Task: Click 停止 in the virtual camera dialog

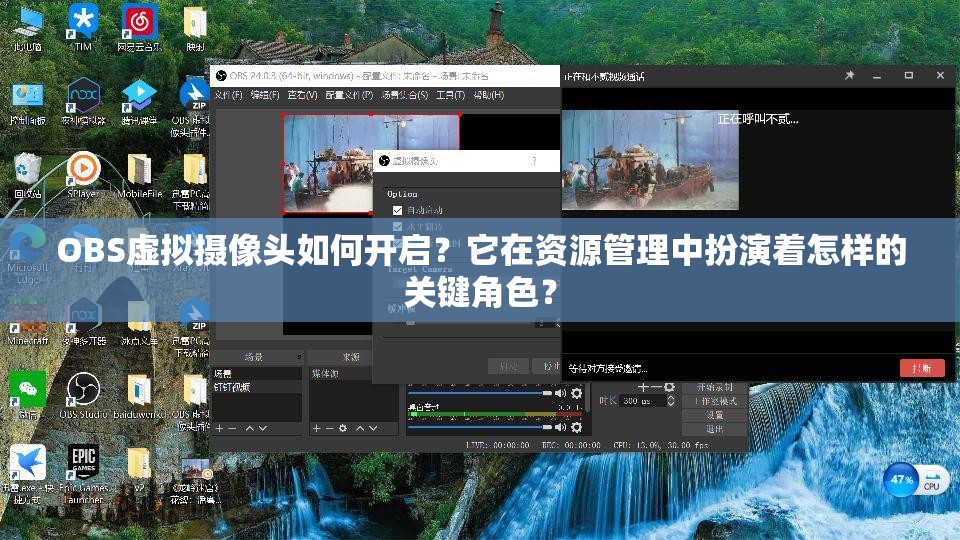Action: tap(546, 366)
